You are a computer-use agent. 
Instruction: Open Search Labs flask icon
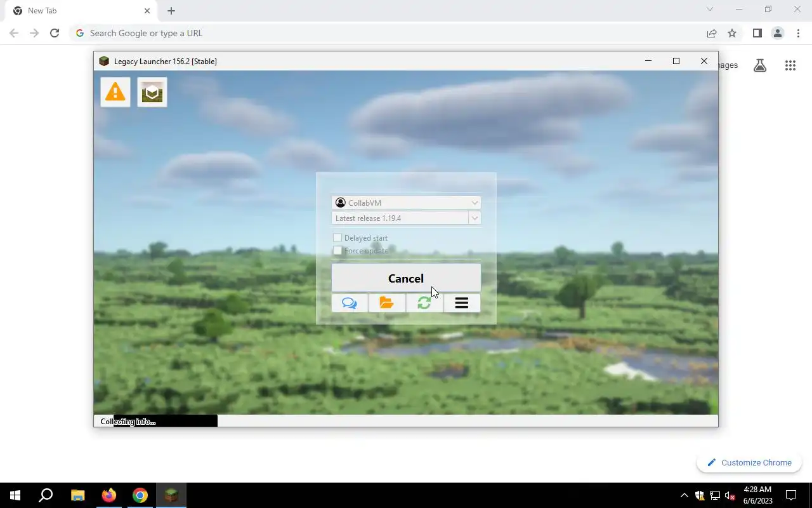pyautogui.click(x=760, y=65)
